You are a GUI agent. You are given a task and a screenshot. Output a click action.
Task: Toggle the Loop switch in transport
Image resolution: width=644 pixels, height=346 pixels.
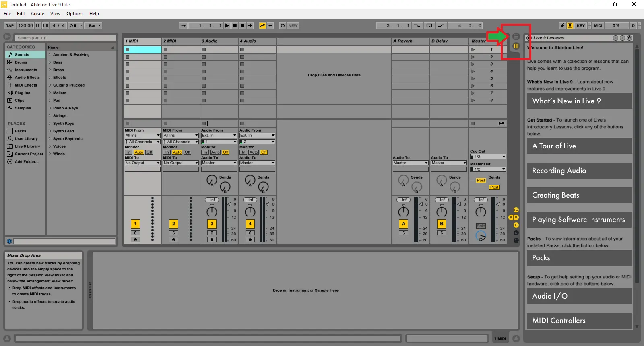[429, 25]
